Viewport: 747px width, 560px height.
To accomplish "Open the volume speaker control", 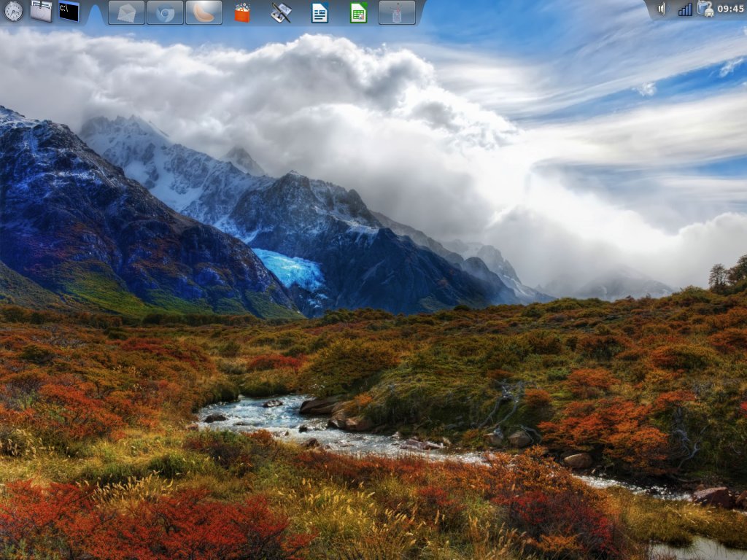I will click(x=662, y=9).
